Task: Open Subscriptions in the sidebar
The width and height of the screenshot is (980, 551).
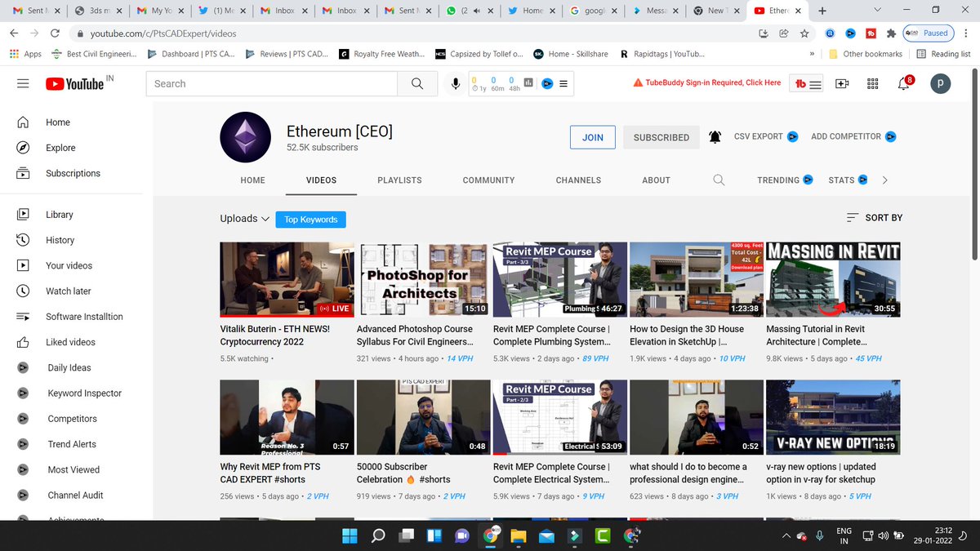Action: [x=73, y=173]
